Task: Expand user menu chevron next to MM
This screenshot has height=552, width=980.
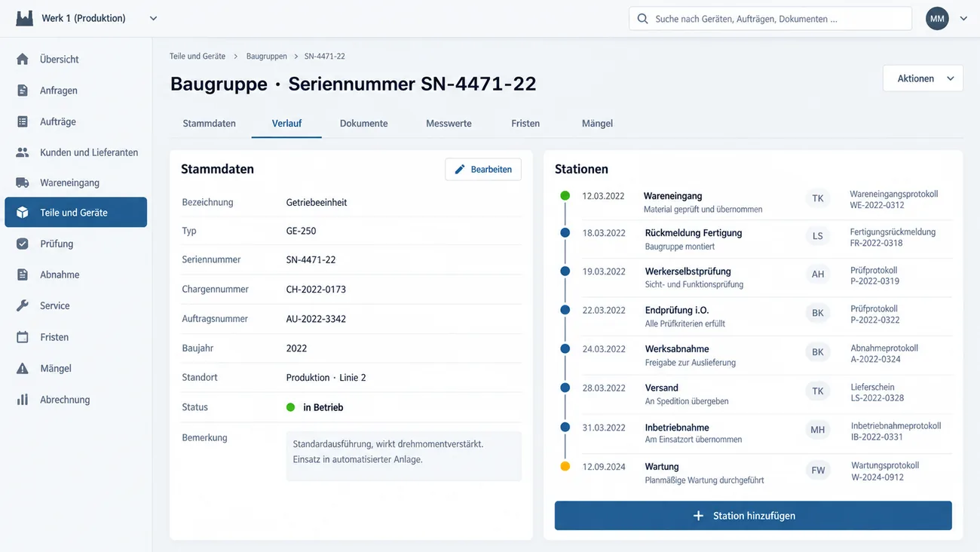Action: coord(963,19)
